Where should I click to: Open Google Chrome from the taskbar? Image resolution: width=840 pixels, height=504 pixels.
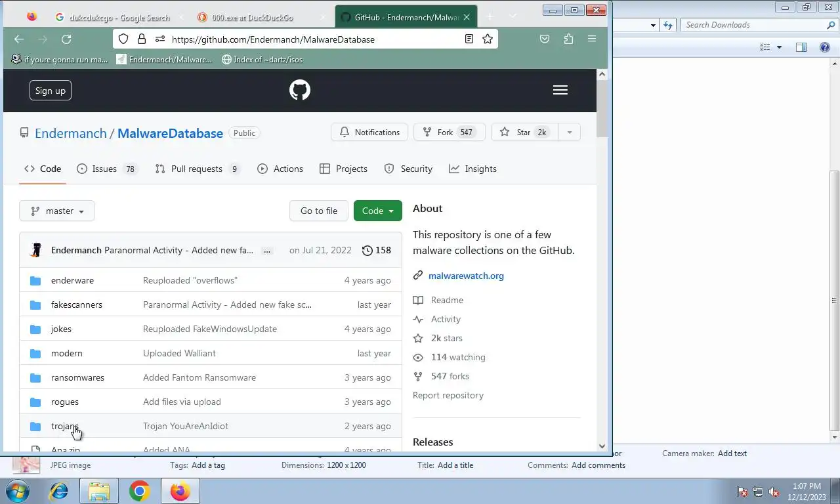139,491
